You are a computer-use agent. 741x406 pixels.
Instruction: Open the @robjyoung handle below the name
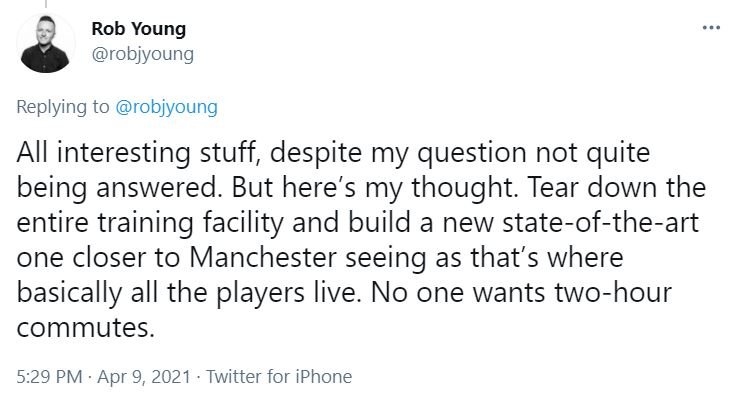click(143, 54)
